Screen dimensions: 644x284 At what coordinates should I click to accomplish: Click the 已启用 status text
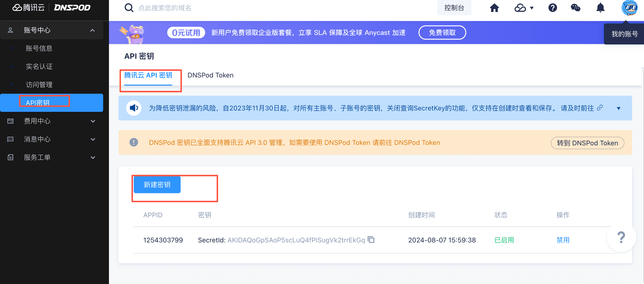pyautogui.click(x=504, y=240)
